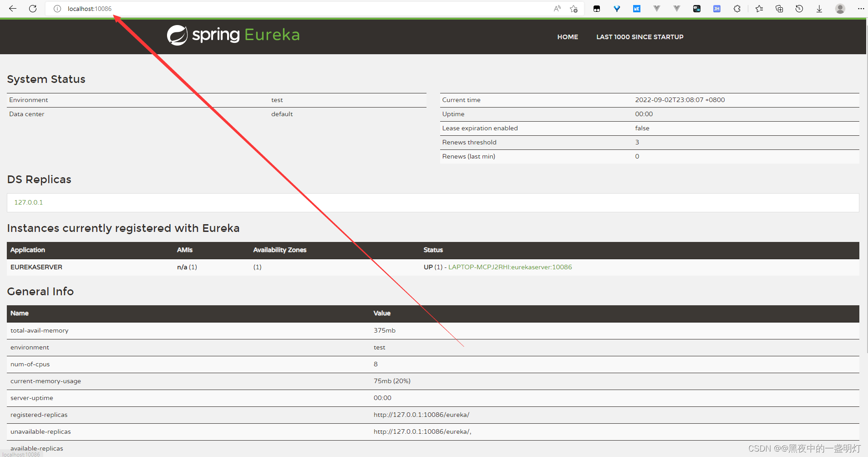Click the unavailable-replicas row label

(x=41, y=431)
